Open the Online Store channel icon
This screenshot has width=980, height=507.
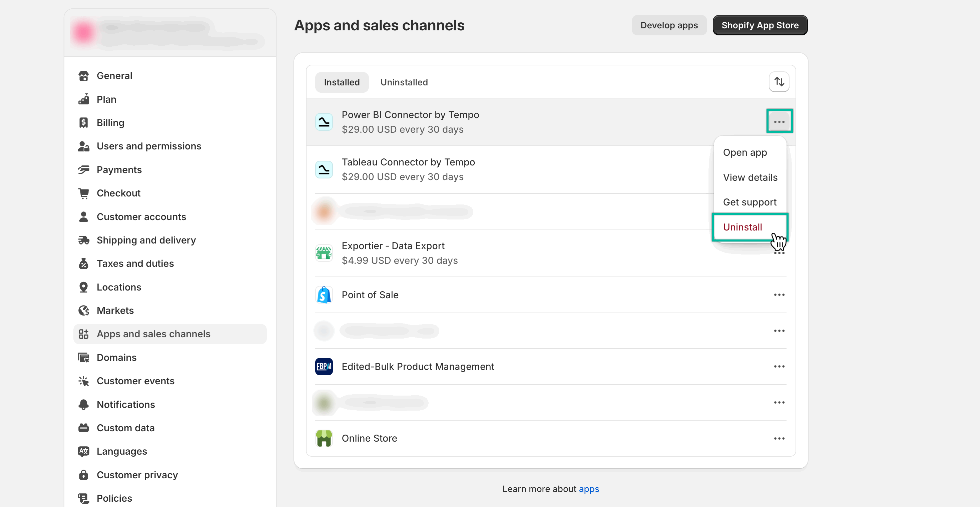(324, 438)
